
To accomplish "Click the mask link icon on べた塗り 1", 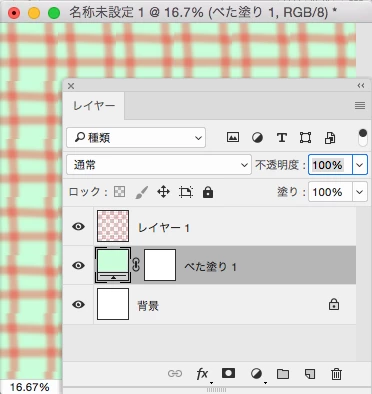I will 136,265.
